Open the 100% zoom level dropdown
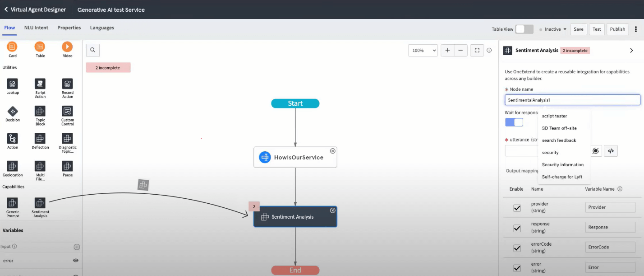This screenshot has width=644, height=276. point(423,50)
